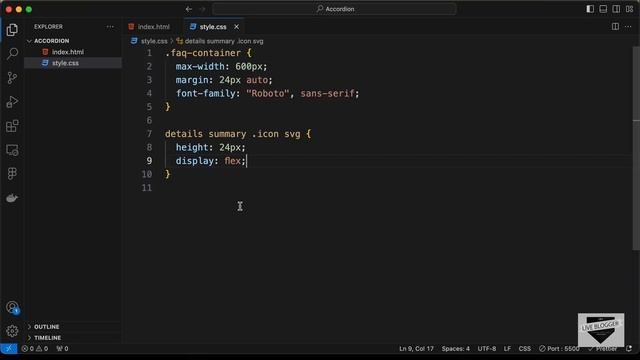
Task: Click style.css in the breadcrumb
Action: pos(154,41)
